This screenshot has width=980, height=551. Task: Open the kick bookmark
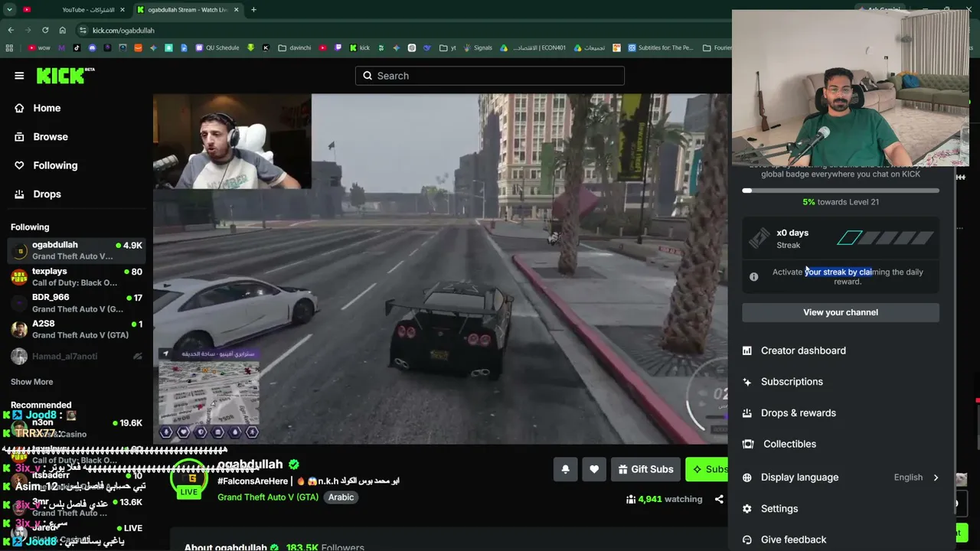360,47
